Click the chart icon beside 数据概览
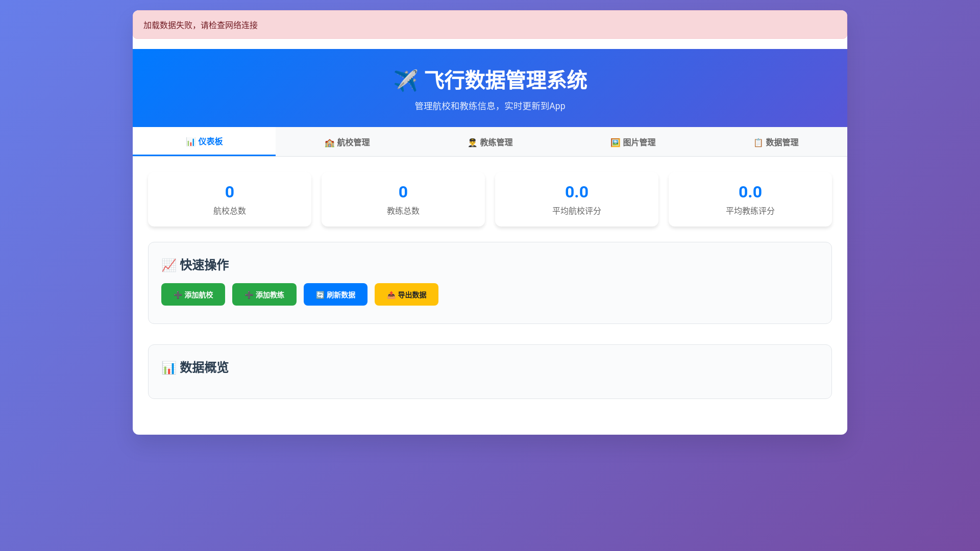 coord(169,368)
